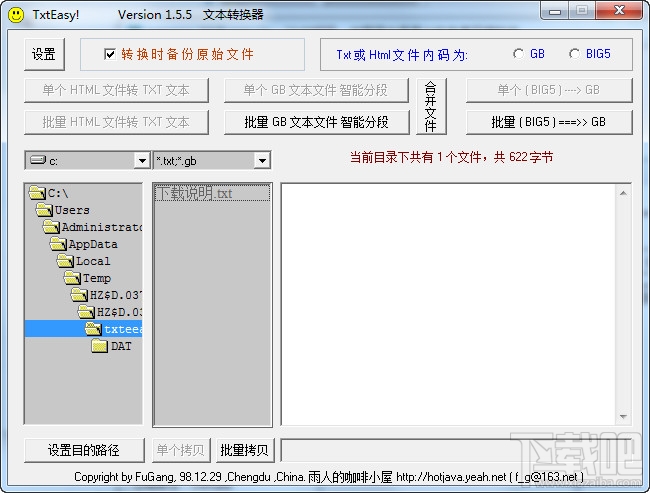Click 批量 GB 文本文件 智能分段 button
The height and width of the screenshot is (493, 650).
click(x=316, y=122)
